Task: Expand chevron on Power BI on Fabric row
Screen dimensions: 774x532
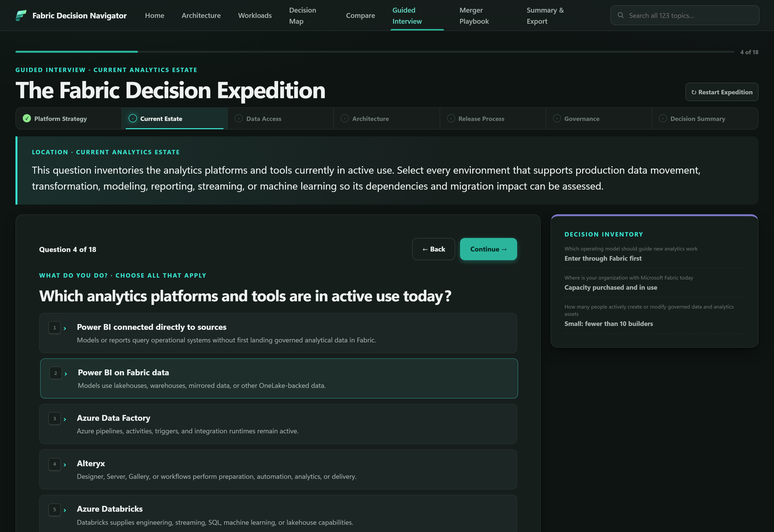Action: pyautogui.click(x=66, y=374)
